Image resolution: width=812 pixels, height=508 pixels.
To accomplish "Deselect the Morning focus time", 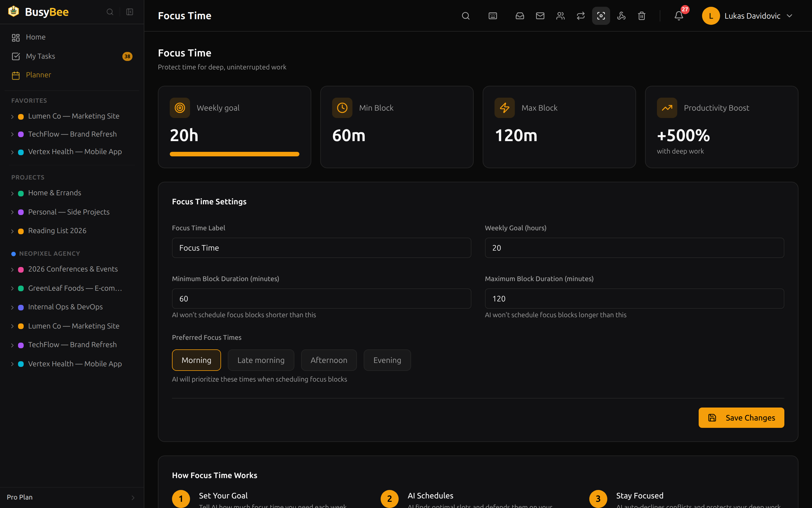I will (x=196, y=360).
